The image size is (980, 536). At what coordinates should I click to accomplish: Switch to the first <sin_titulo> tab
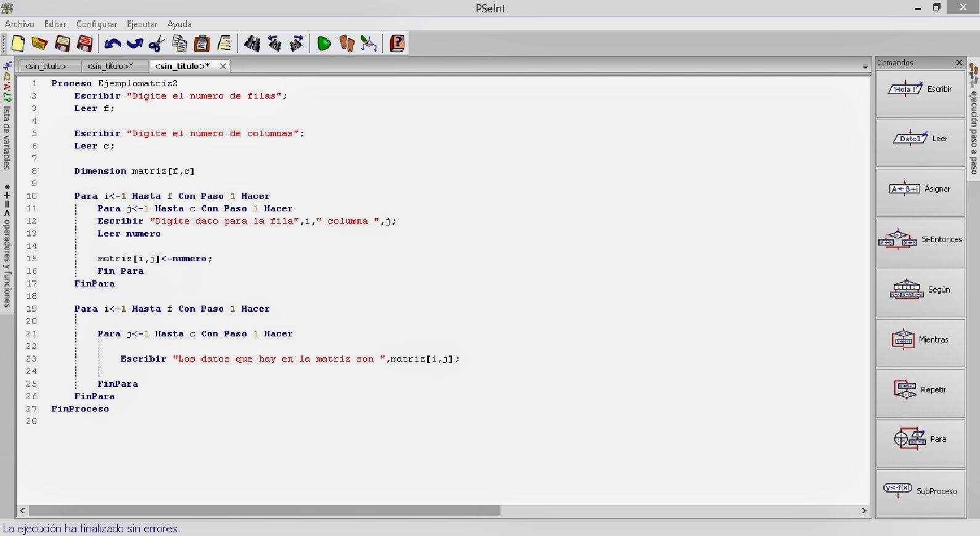point(49,66)
